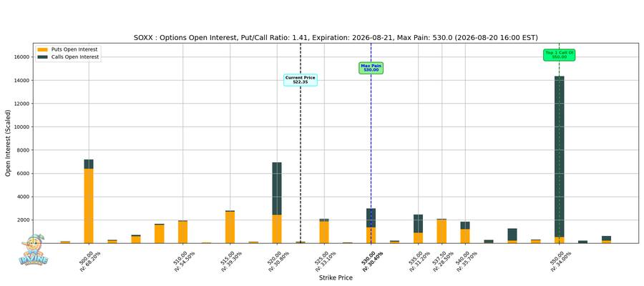Select the dark calls segment at strike 530.00
This screenshot has width=644, height=286.
pos(371,218)
